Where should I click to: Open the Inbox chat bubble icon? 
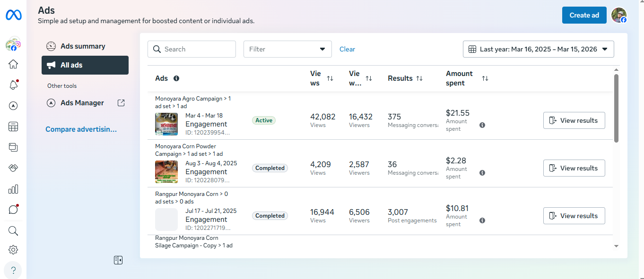coord(13,210)
